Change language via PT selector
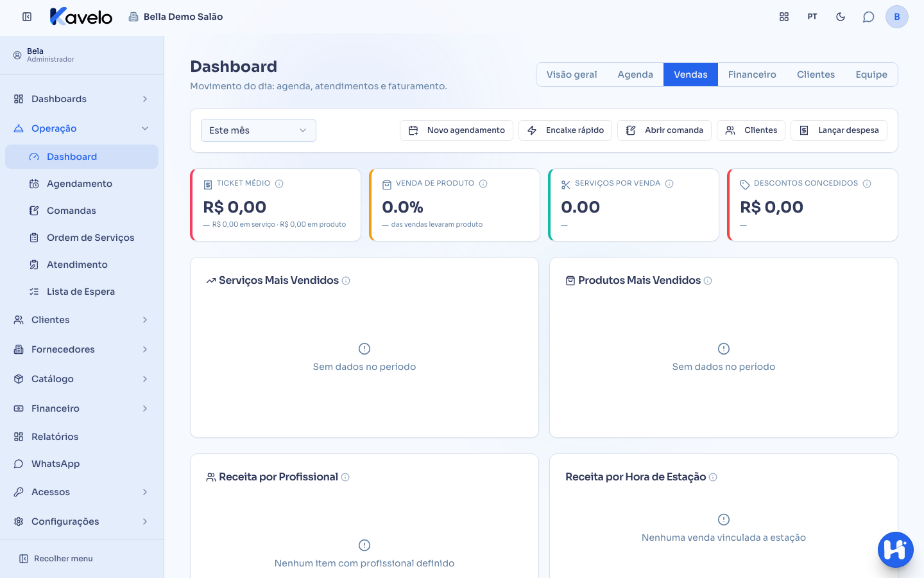The image size is (924, 578). [812, 17]
